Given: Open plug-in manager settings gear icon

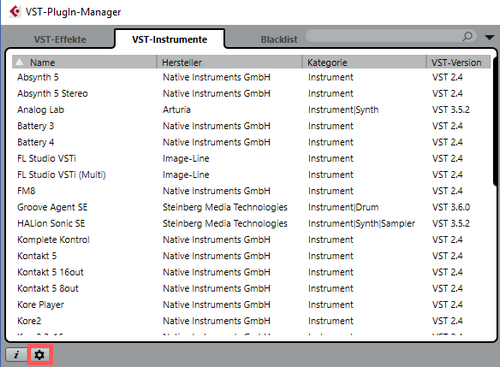Looking at the screenshot, I should (40, 355).
